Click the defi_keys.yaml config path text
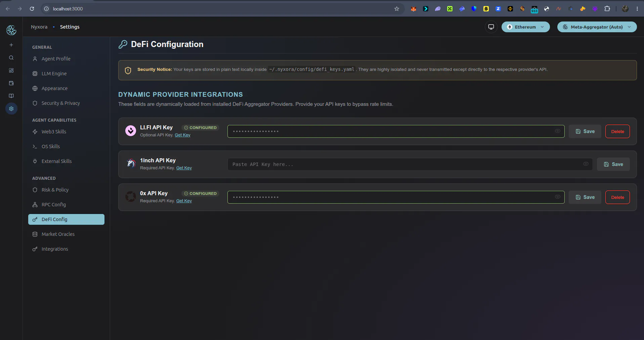This screenshot has width=644, height=340. click(312, 69)
